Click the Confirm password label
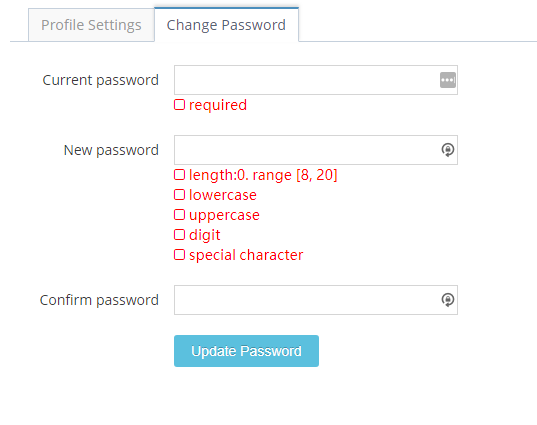Image resolution: width=537 pixels, height=425 pixels. [x=99, y=300]
